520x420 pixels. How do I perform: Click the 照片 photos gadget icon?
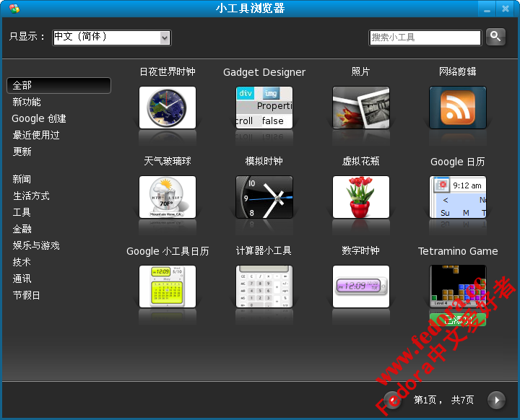pyautogui.click(x=361, y=108)
